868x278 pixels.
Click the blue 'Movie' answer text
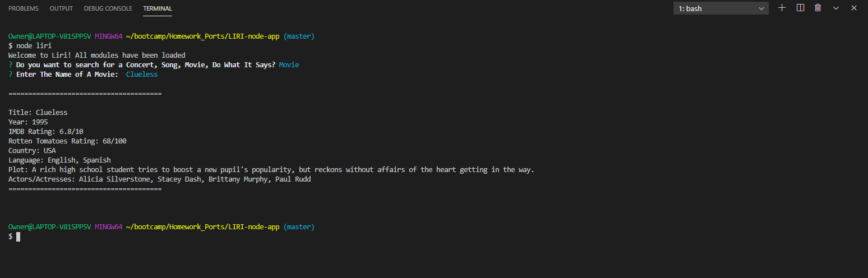coord(289,65)
